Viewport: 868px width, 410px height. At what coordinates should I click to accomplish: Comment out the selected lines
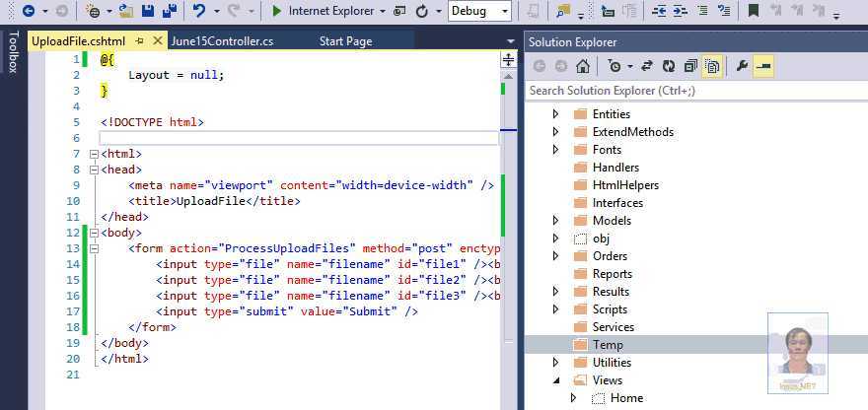coord(702,11)
